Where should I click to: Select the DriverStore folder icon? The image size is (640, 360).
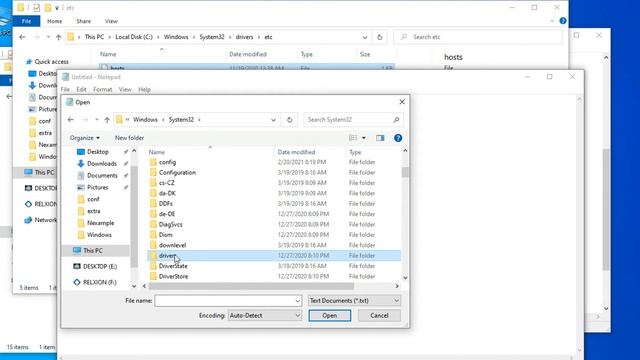pyautogui.click(x=153, y=276)
